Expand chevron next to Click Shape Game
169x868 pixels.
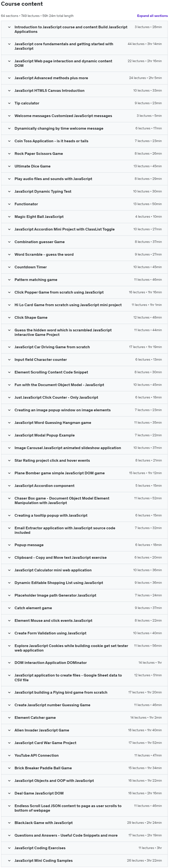[x=9, y=317]
